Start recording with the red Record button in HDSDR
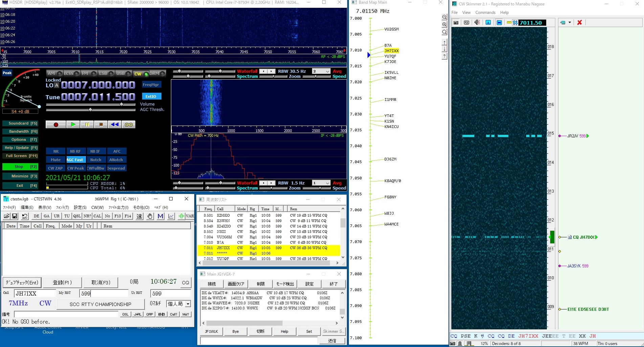 tap(56, 125)
